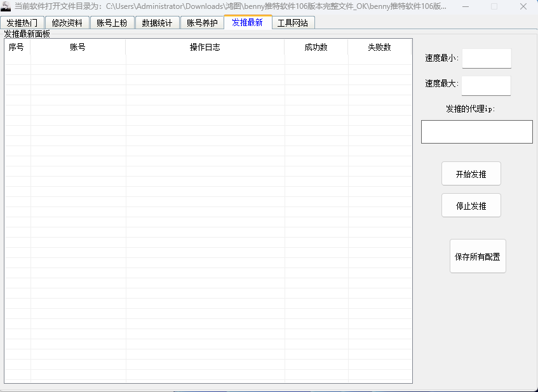Select the 发推最新 tab
The height and width of the screenshot is (392, 538).
pos(248,22)
